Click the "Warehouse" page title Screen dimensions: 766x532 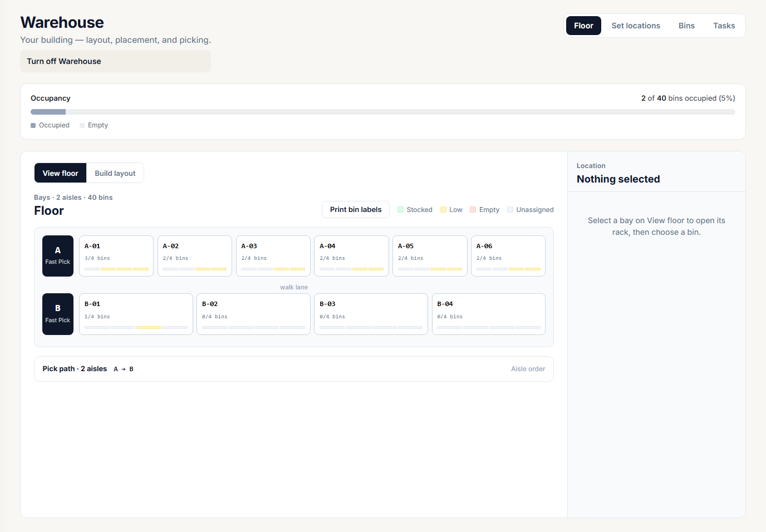point(62,22)
